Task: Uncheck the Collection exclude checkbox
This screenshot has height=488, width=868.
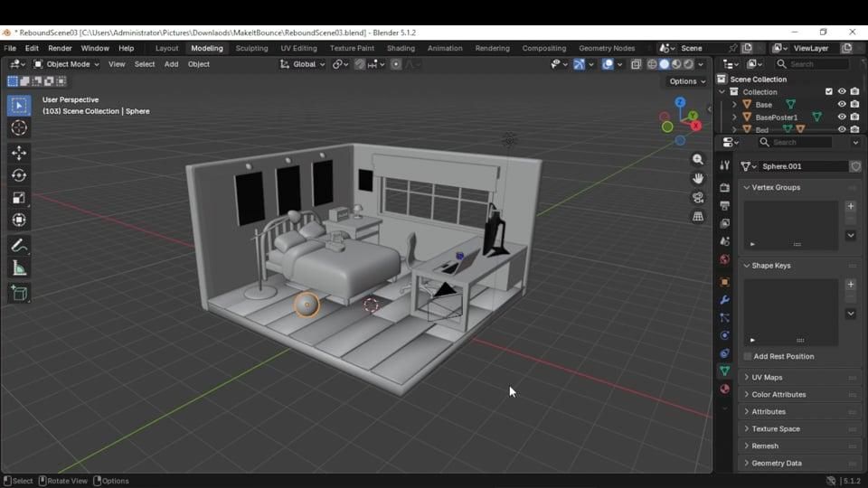Action: [829, 91]
